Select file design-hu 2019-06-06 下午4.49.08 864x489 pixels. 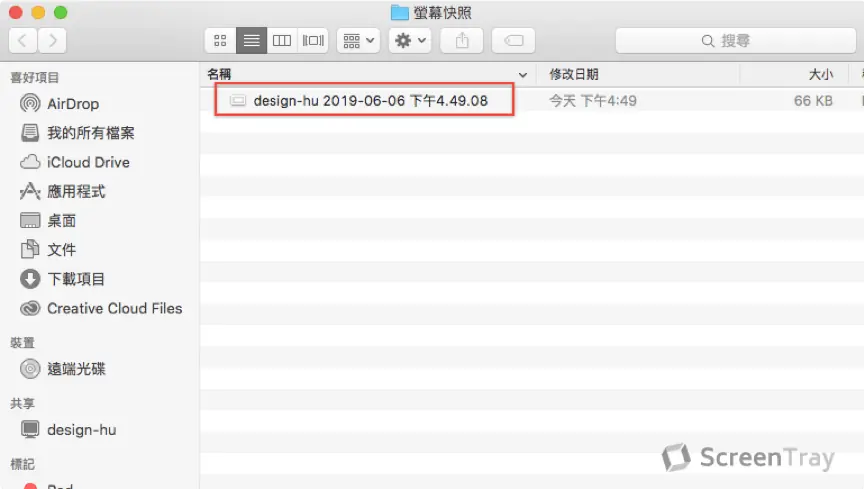pos(370,101)
